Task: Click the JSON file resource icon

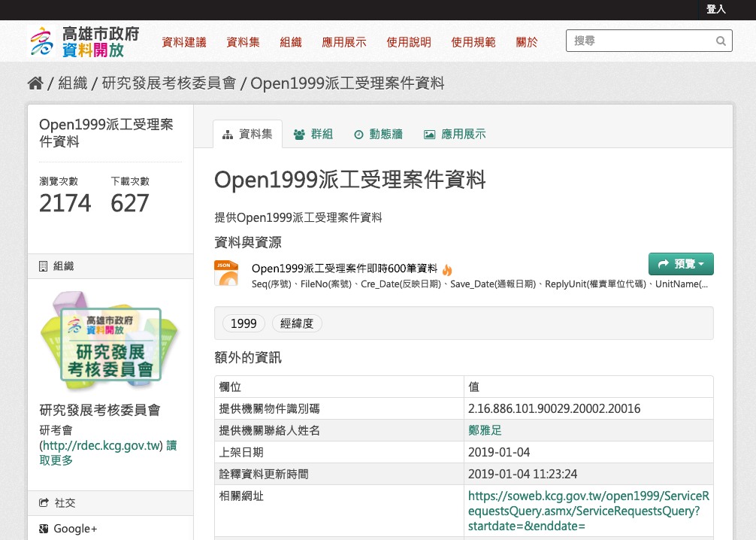Action: (226, 273)
